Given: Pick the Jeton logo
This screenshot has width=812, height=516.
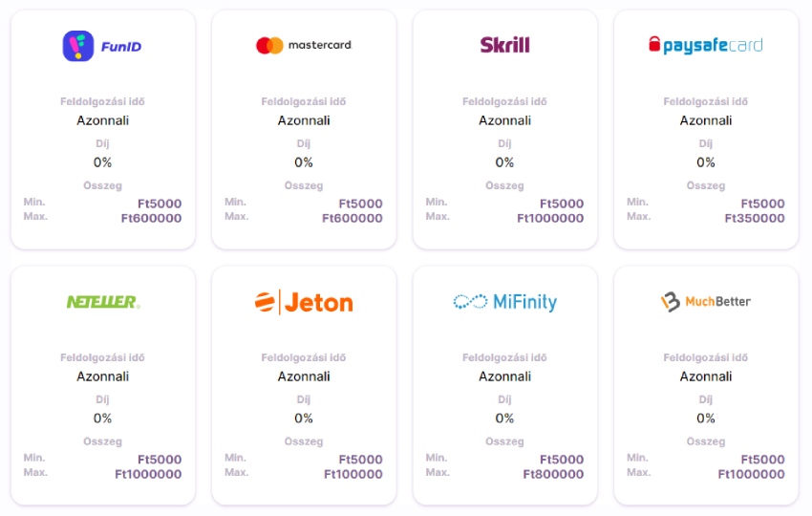Looking at the screenshot, I should pos(303,302).
